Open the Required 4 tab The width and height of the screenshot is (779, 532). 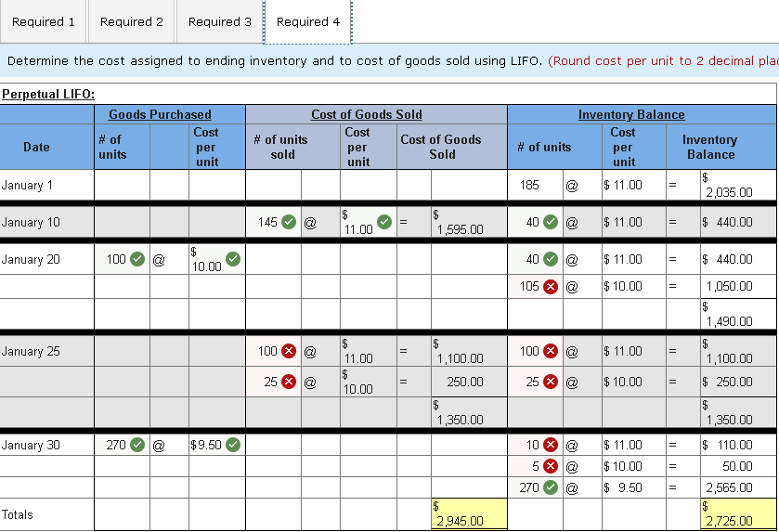point(308,22)
